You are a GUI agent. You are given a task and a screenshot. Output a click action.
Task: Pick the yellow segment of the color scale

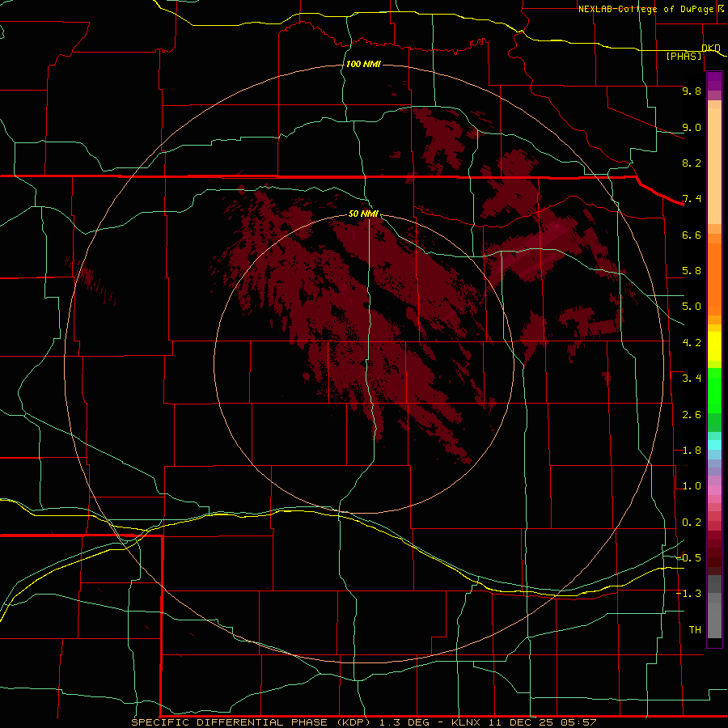click(714, 346)
